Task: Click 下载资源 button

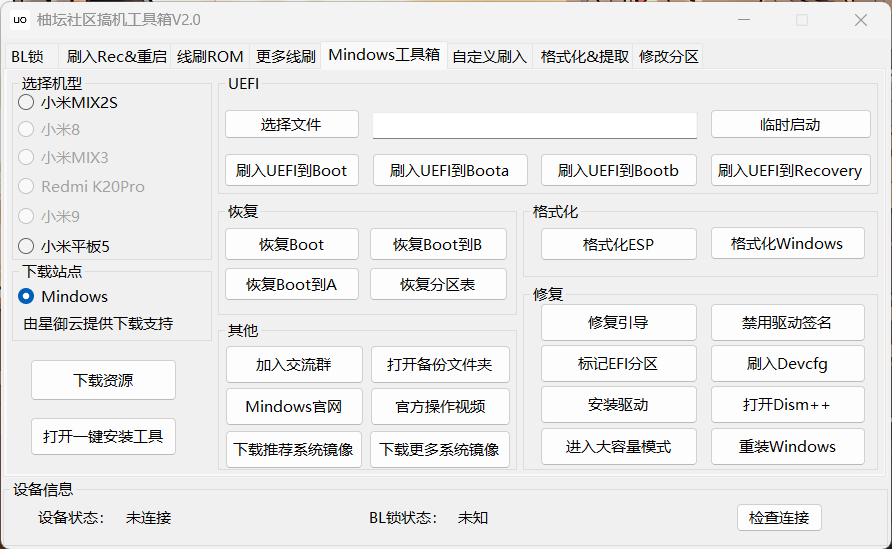Action: click(103, 380)
